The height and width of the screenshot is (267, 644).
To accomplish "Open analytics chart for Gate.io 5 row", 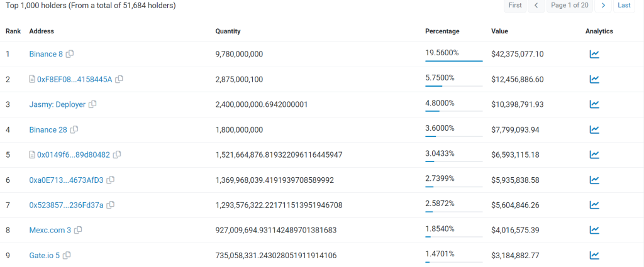I will (594, 256).
